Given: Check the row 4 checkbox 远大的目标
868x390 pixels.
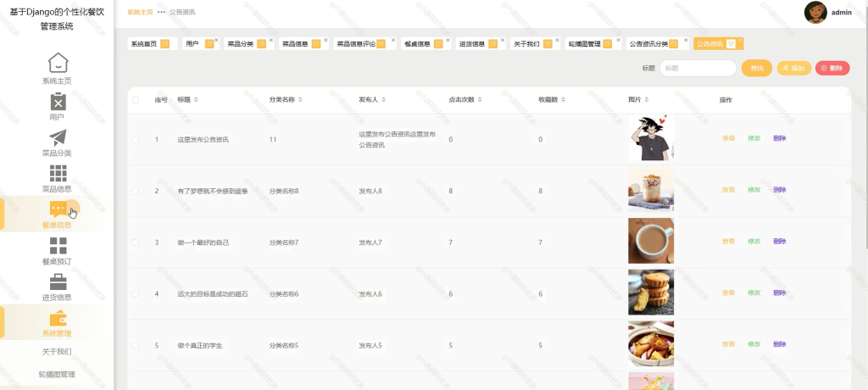Looking at the screenshot, I should (x=136, y=293).
